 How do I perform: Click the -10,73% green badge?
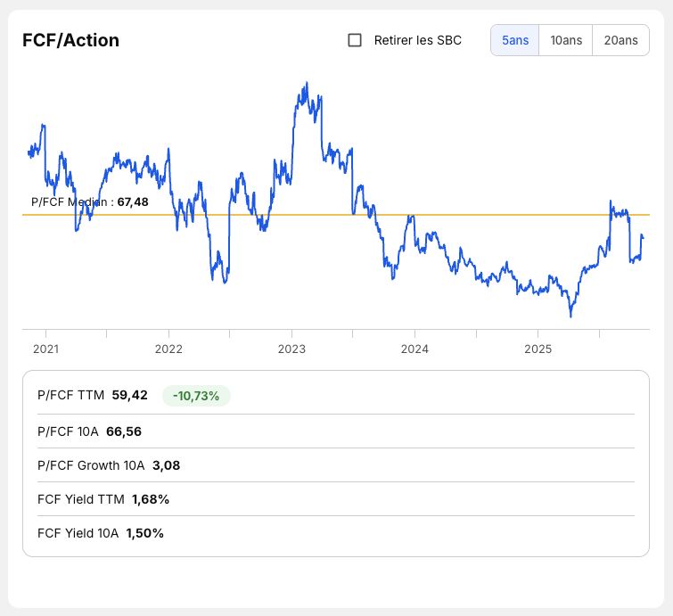point(196,395)
